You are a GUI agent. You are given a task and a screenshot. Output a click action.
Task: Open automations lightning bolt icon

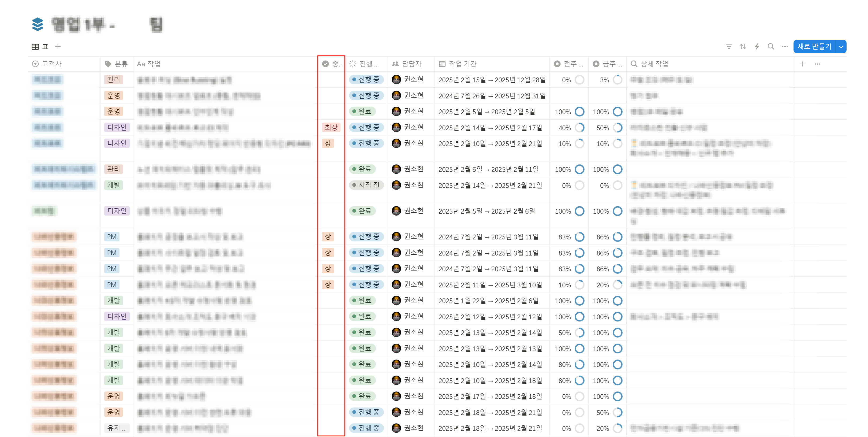(757, 47)
